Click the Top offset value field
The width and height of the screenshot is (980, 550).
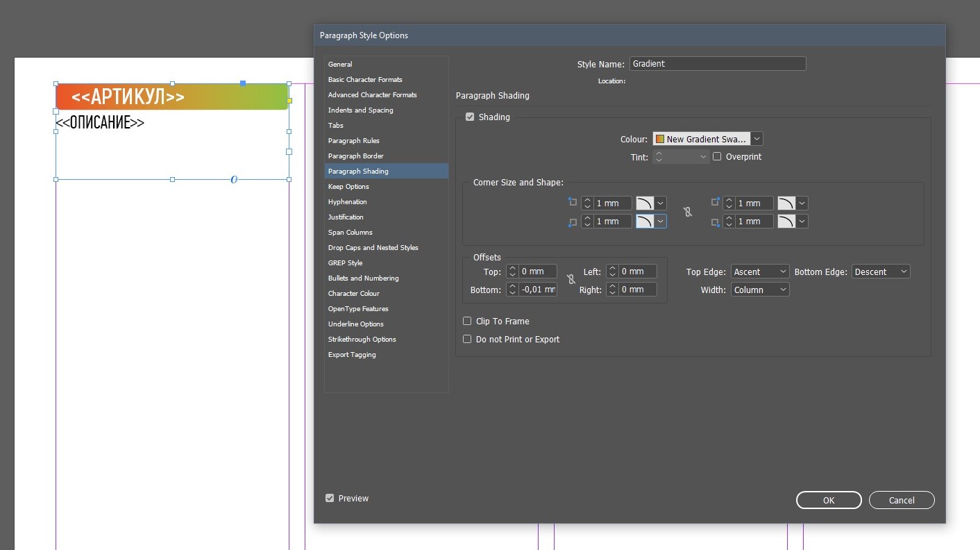click(538, 272)
